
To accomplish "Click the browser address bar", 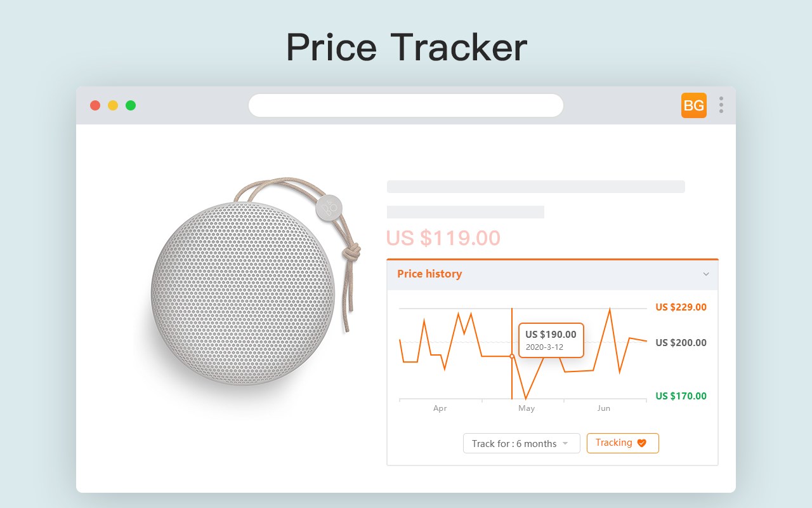I will pyautogui.click(x=406, y=105).
